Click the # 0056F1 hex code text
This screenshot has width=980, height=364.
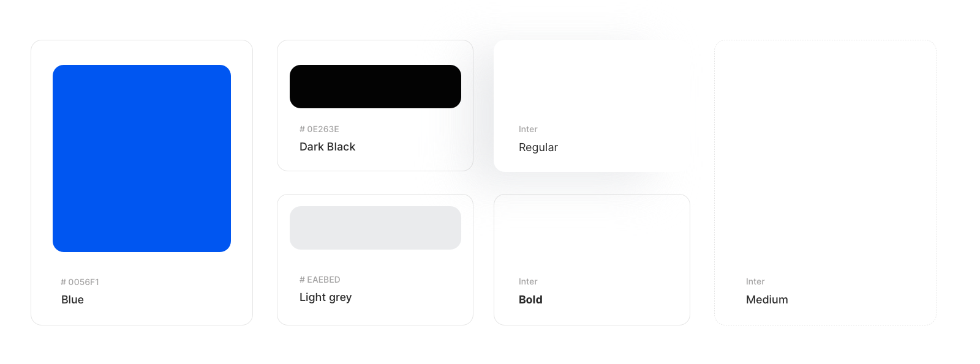click(80, 282)
